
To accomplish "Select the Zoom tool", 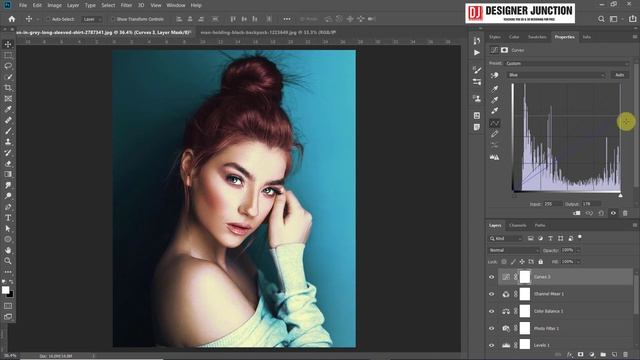I will pos(8,261).
